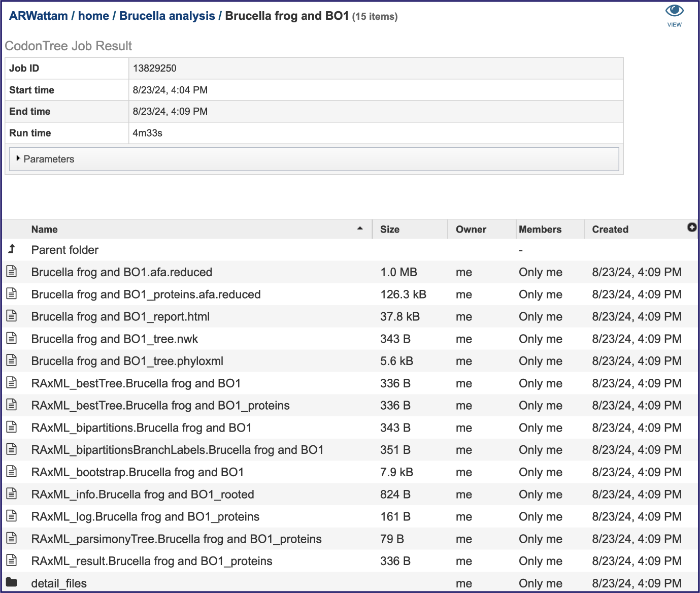
Task: Click the VIEW eye icon
Action: (674, 11)
